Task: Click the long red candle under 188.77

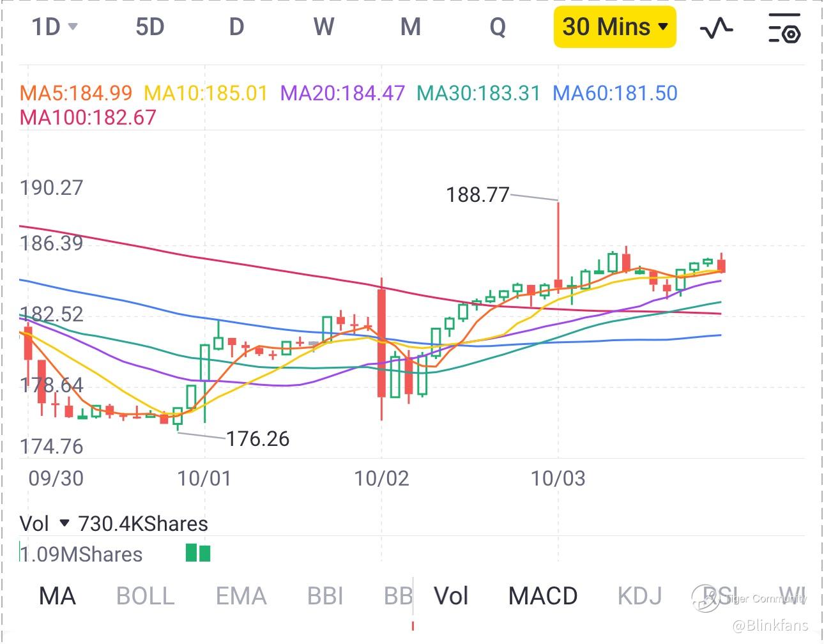Action: (x=558, y=247)
